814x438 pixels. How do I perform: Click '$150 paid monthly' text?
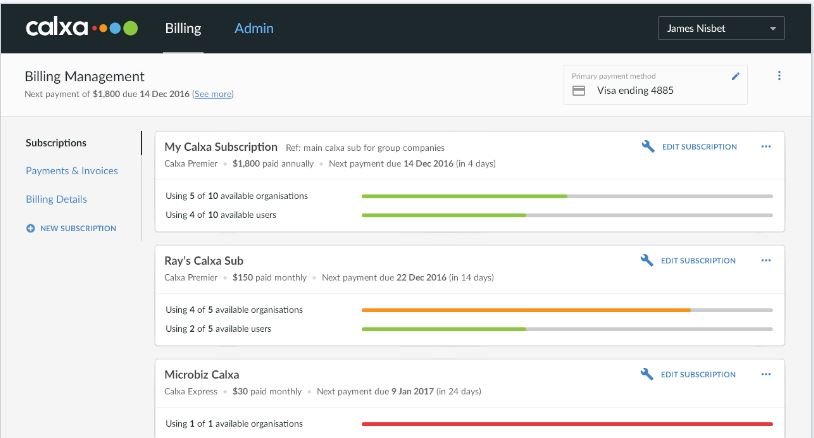tap(269, 278)
